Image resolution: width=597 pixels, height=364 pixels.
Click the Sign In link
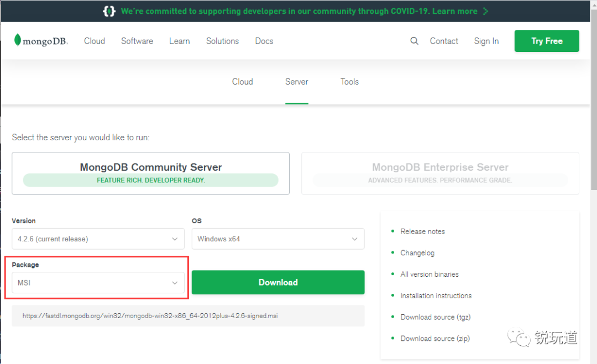486,41
